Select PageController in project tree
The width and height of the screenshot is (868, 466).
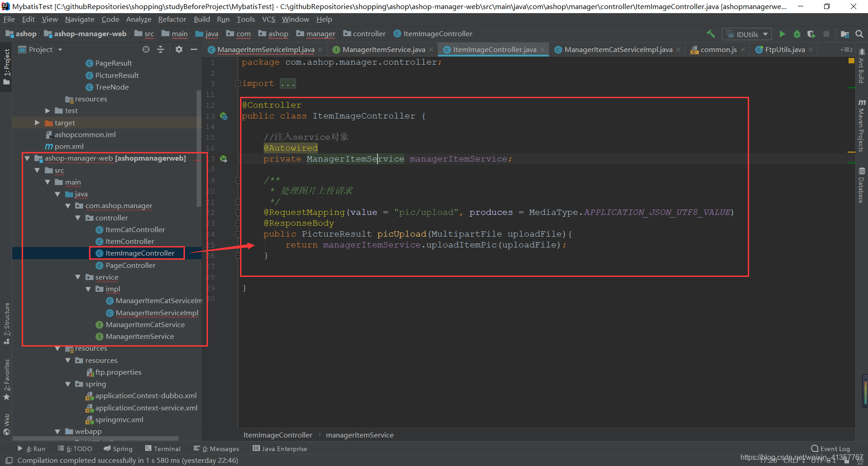click(x=130, y=266)
